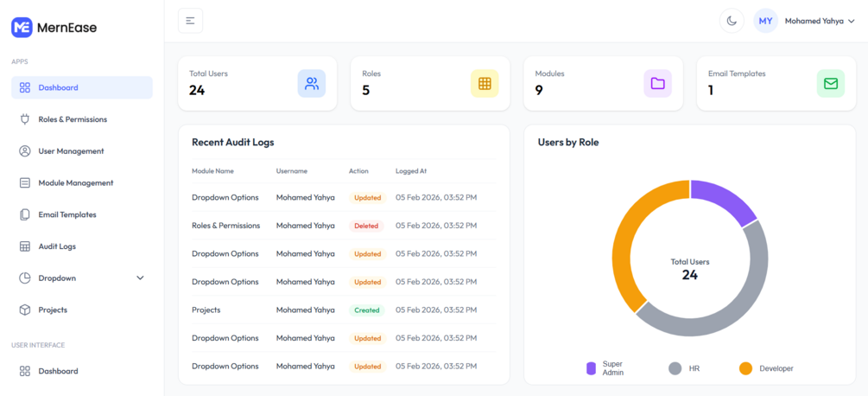The width and height of the screenshot is (868, 396).
Task: Select the Dashboard item under Apps
Action: 58,87
